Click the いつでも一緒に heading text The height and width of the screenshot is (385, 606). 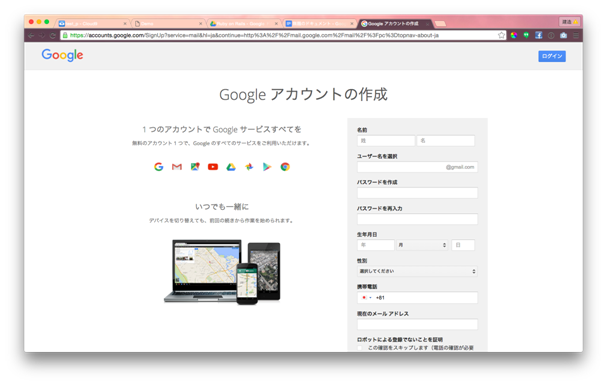click(222, 207)
